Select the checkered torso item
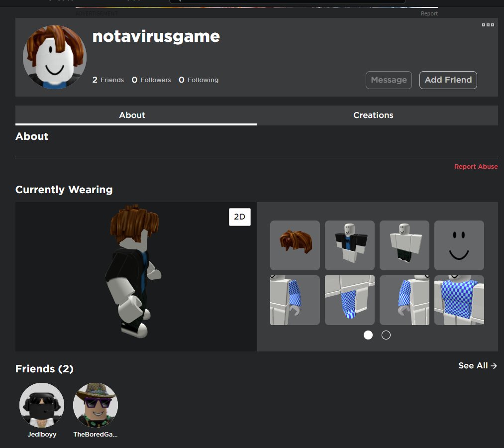504x448 pixels. (459, 300)
